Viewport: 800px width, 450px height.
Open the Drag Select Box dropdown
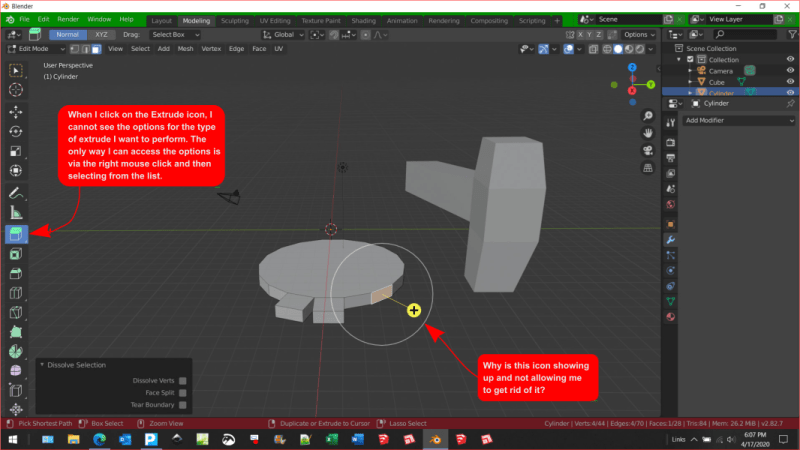175,35
